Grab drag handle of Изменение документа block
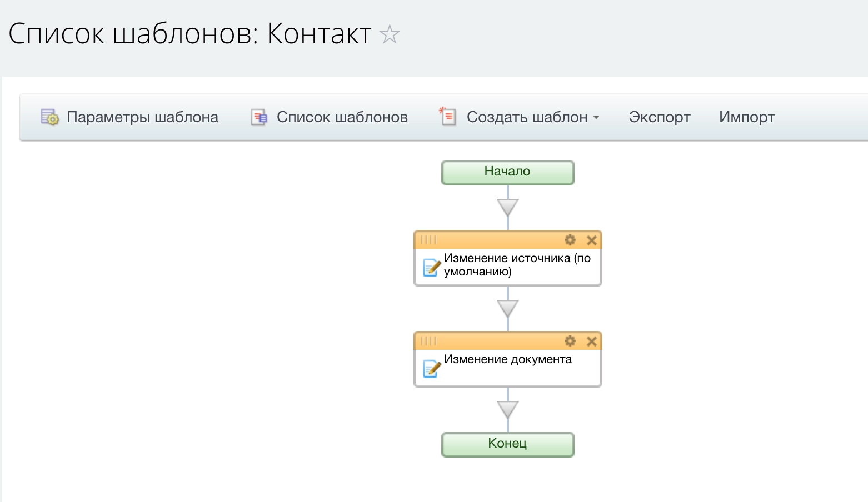 tap(428, 341)
